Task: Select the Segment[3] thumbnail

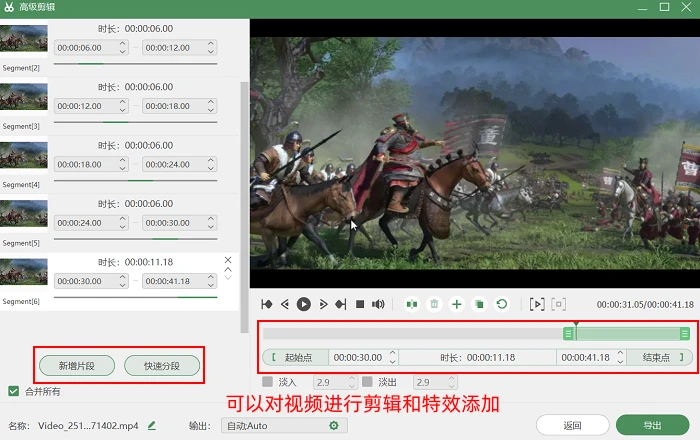Action: pyautogui.click(x=24, y=96)
